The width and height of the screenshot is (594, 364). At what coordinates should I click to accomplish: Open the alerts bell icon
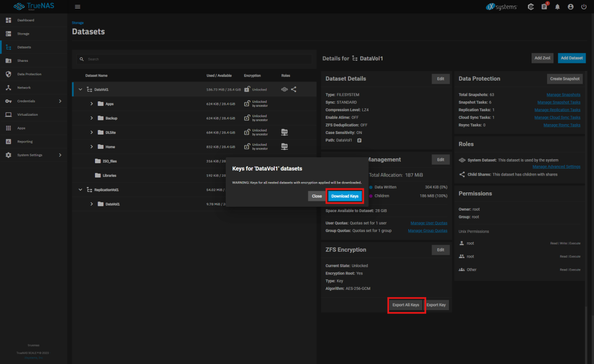click(x=557, y=7)
